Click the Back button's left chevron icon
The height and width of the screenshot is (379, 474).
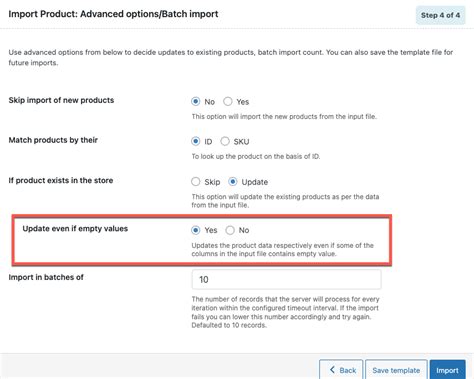(x=332, y=369)
